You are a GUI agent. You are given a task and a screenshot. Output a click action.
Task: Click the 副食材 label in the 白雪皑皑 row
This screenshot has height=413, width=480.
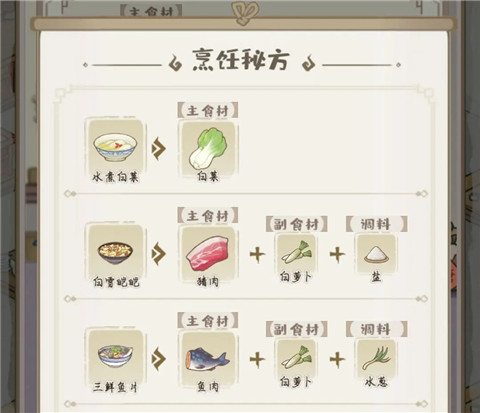296,224
